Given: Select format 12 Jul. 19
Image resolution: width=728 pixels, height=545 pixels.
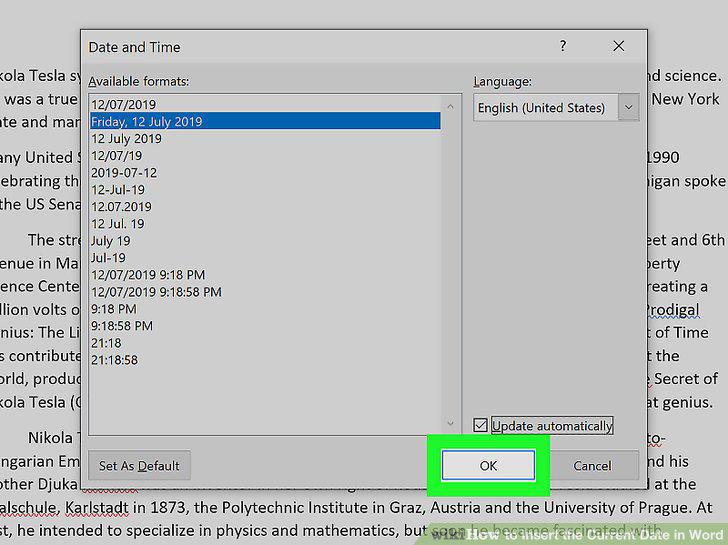Looking at the screenshot, I should click(265, 224).
